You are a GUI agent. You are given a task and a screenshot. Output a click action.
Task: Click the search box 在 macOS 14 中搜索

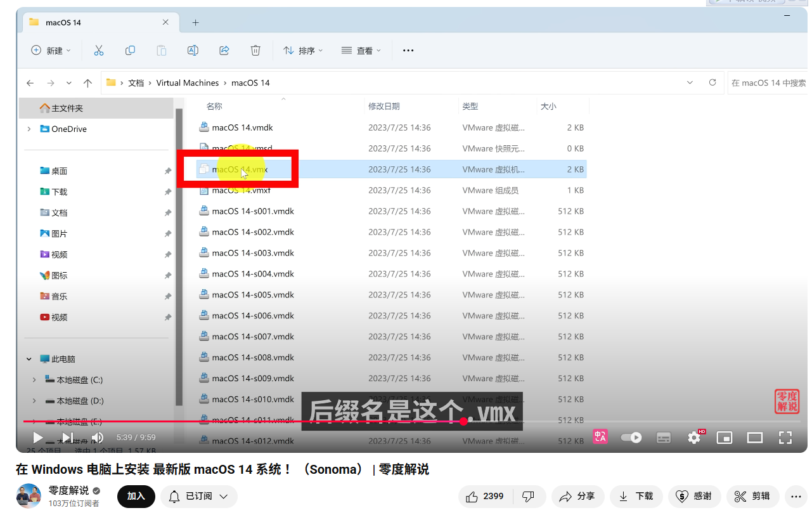768,82
